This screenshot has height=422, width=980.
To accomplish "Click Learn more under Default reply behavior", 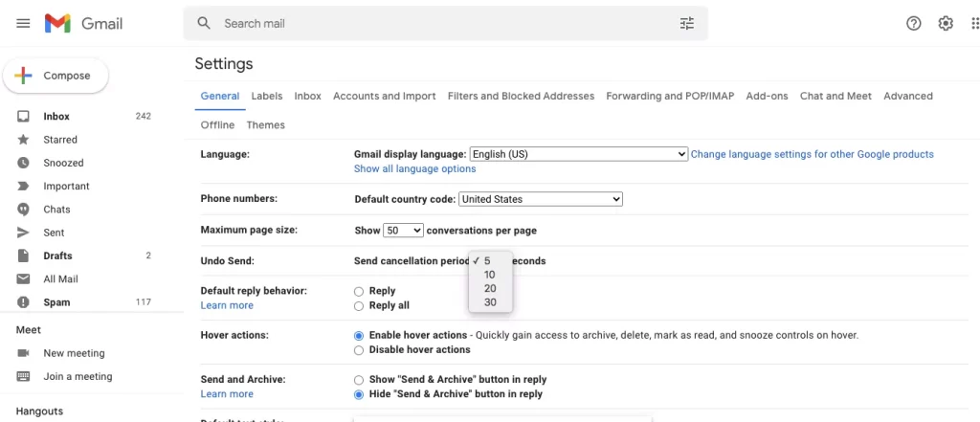I will tap(227, 305).
